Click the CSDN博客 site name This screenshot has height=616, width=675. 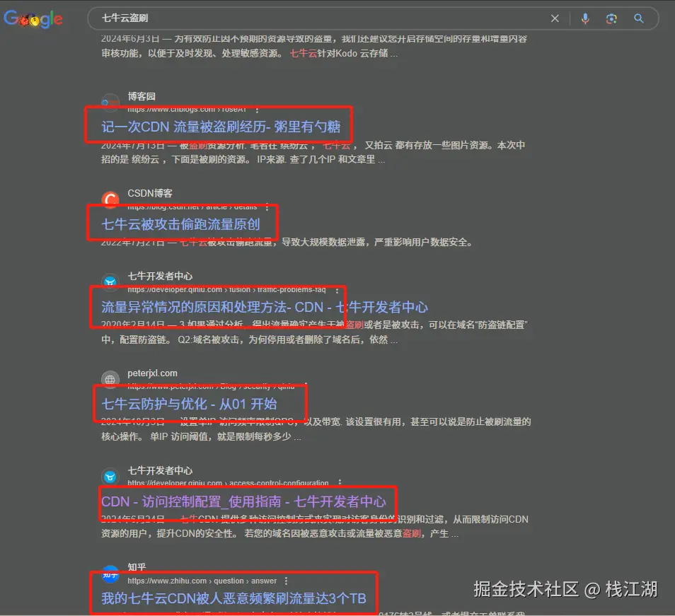pyautogui.click(x=150, y=194)
